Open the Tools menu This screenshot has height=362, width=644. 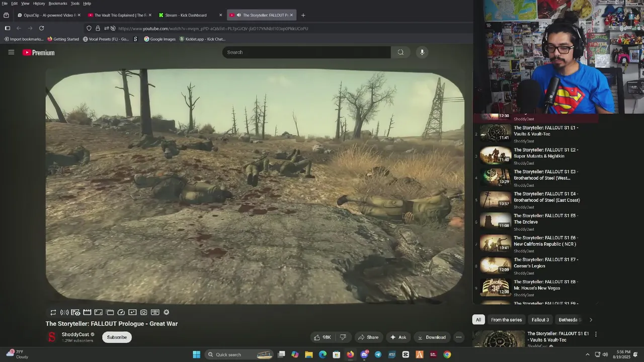[x=75, y=4]
